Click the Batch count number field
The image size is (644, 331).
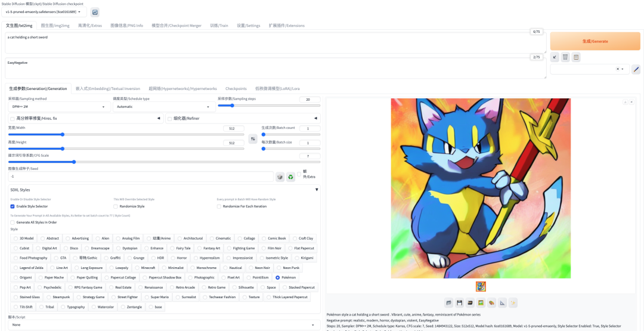[x=310, y=129]
